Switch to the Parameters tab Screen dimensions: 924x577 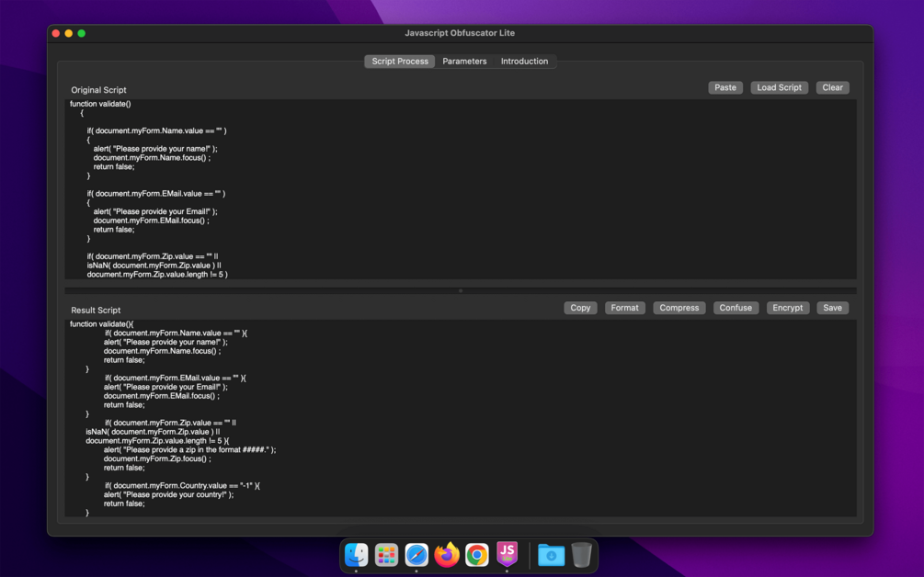click(464, 62)
